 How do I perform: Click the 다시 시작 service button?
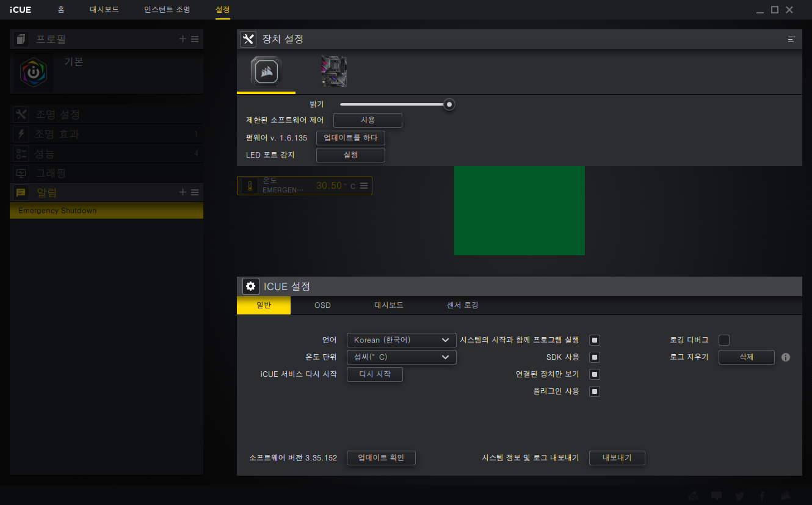tap(375, 374)
